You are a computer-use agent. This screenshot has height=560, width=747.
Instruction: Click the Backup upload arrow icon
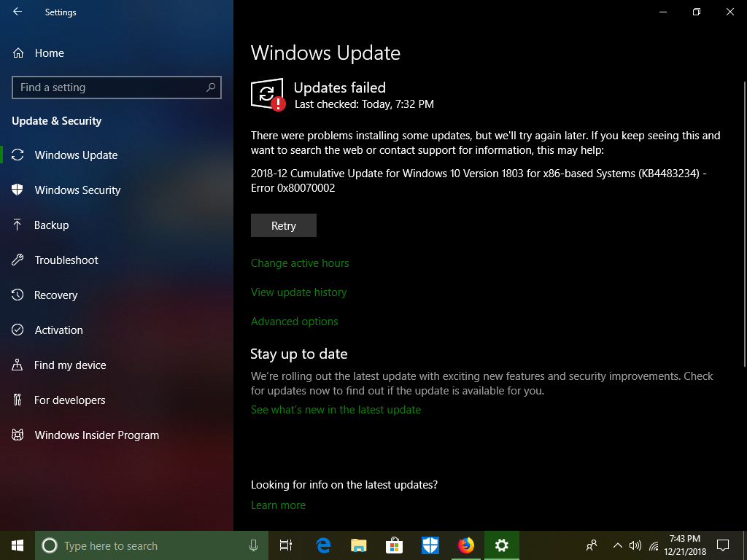pyautogui.click(x=18, y=225)
